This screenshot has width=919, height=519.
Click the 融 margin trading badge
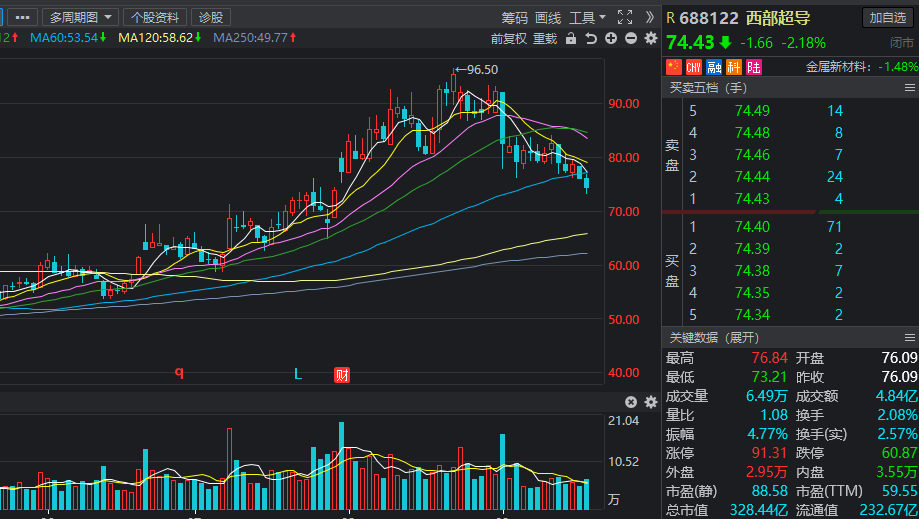coord(713,67)
